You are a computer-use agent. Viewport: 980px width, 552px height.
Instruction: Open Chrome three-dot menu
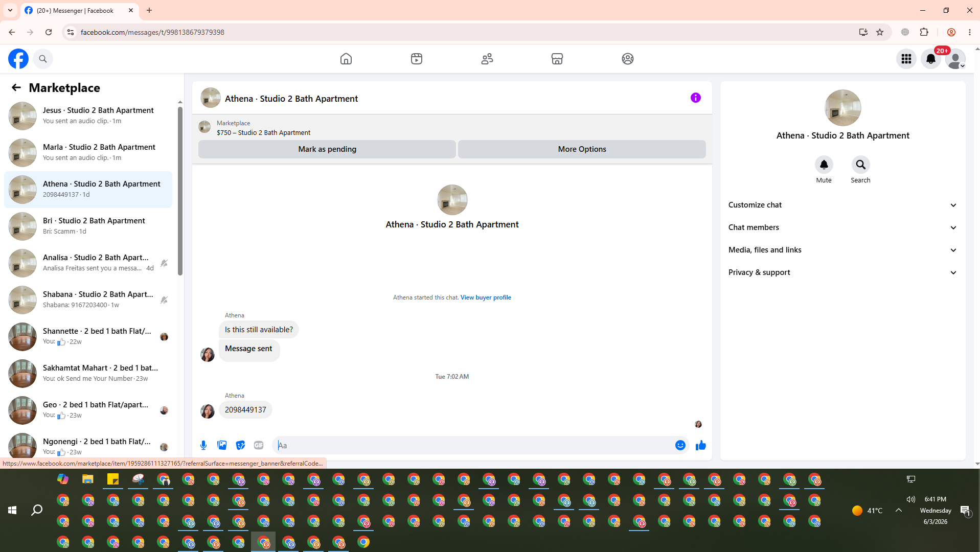tap(970, 32)
